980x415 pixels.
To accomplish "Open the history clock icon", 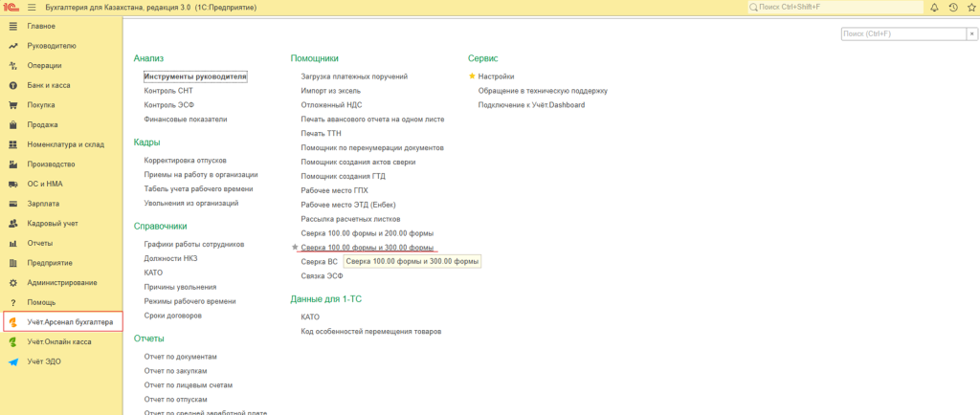I will pos(953,8).
